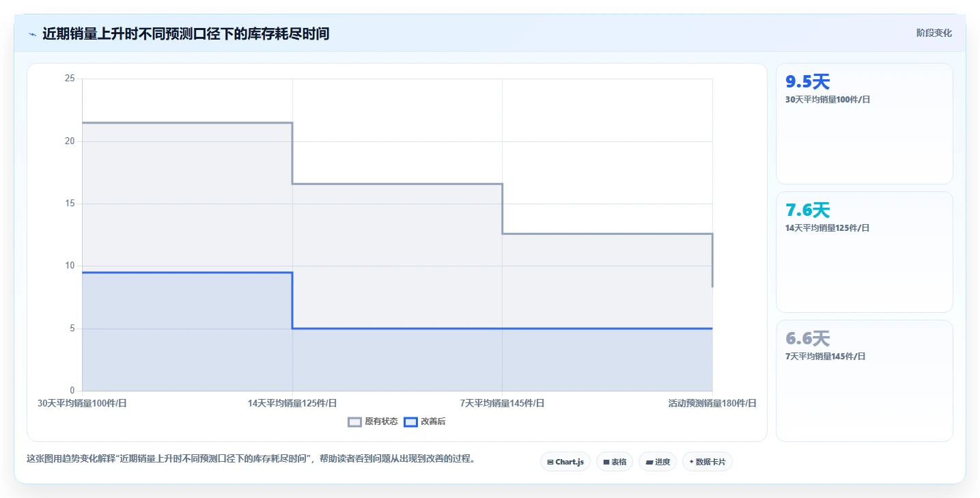Click x-axis label 14天平均销量125件/日
This screenshot has height=498, width=980.
click(292, 403)
